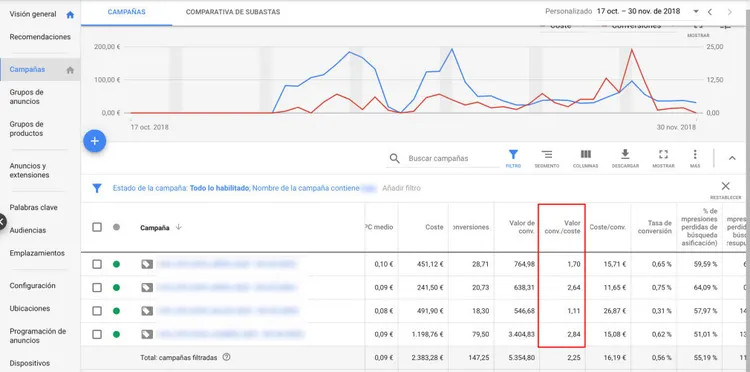Open Visión general in sidebar
Image resolution: width=750 pixels, height=372 pixels.
point(33,14)
